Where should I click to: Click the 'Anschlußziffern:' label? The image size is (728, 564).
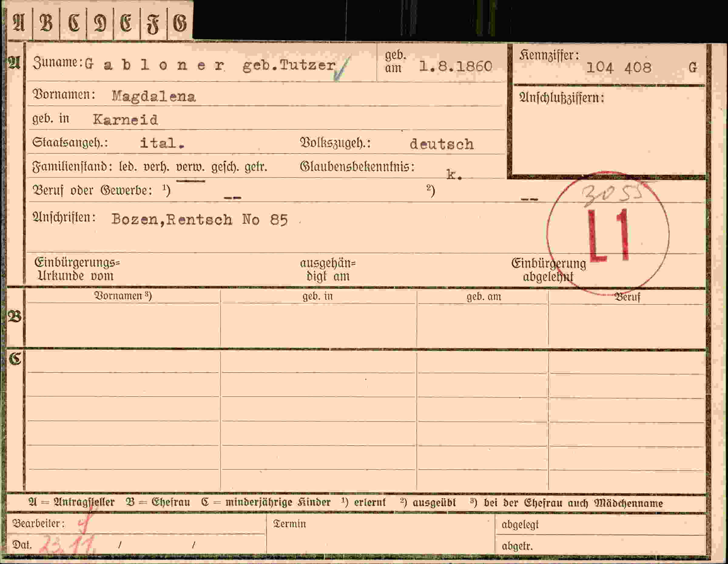562,98
